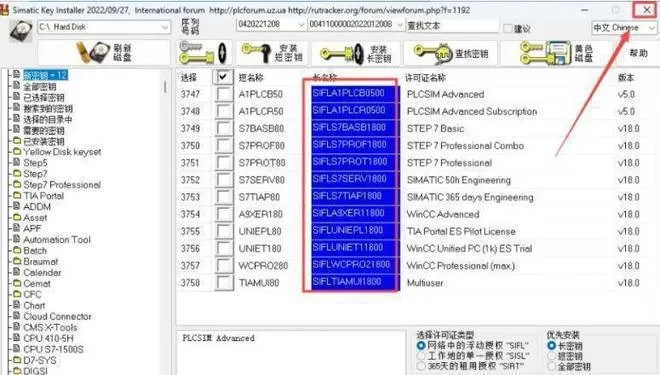Click the install short key button
The width and height of the screenshot is (660, 375).
click(x=272, y=53)
